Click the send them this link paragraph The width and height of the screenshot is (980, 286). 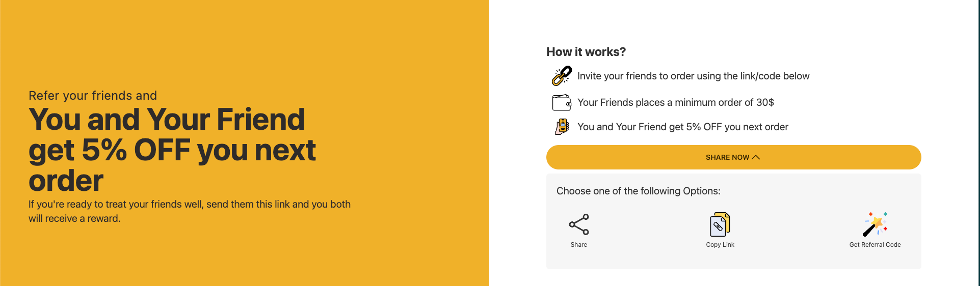coord(190,211)
